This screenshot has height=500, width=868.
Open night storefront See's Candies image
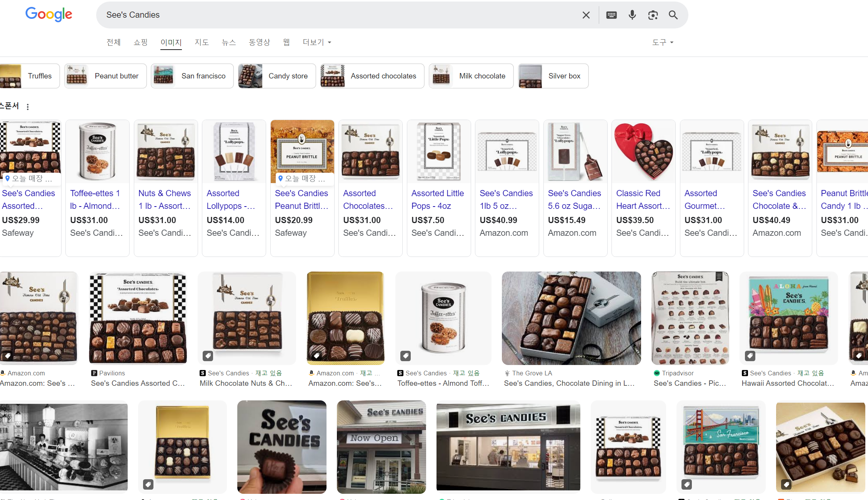508,447
